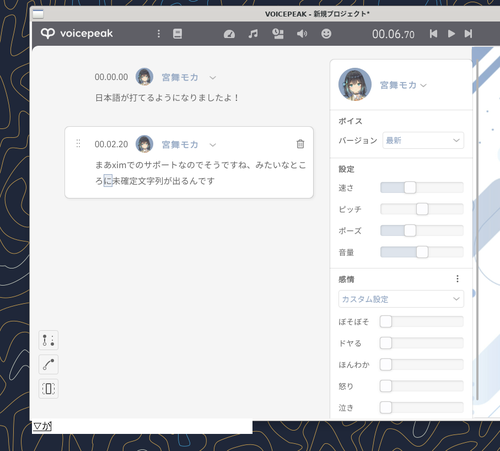Open the pitch curve tool icon
The height and width of the screenshot is (451, 500).
(x=49, y=364)
